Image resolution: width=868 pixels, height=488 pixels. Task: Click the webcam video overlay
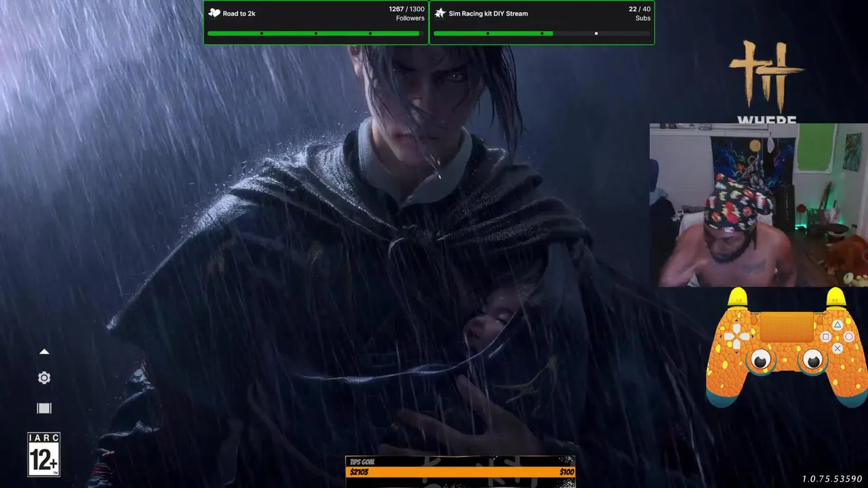(758, 205)
